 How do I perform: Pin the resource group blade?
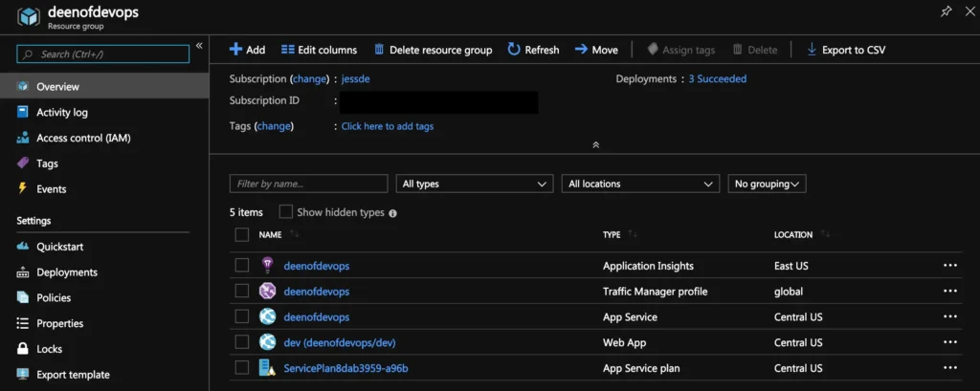click(947, 11)
